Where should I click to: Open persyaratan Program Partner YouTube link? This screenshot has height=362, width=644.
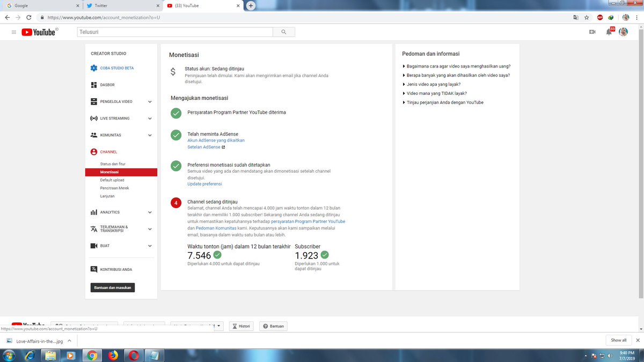click(309, 221)
